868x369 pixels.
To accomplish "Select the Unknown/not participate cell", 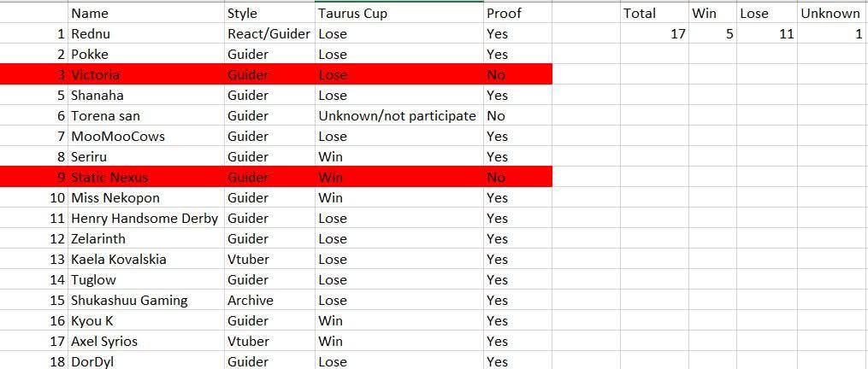I will (399, 115).
